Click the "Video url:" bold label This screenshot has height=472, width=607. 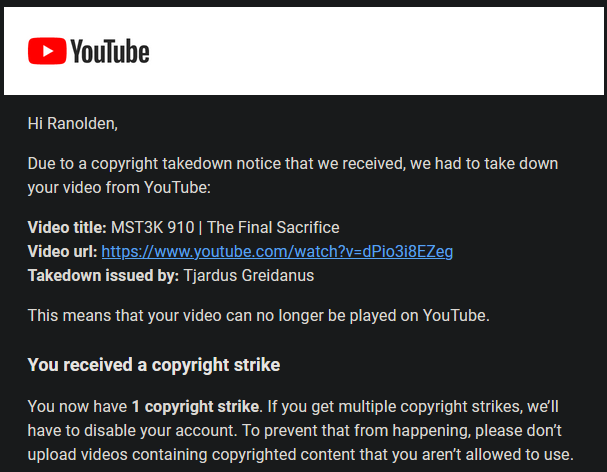click(x=63, y=251)
